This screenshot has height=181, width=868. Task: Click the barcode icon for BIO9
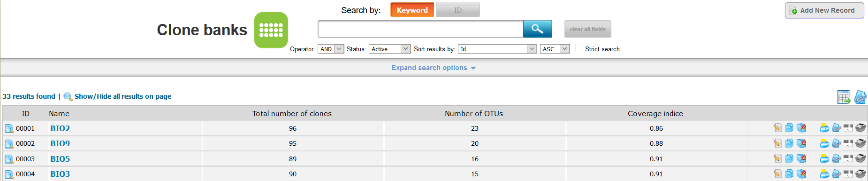pyautogui.click(x=848, y=143)
